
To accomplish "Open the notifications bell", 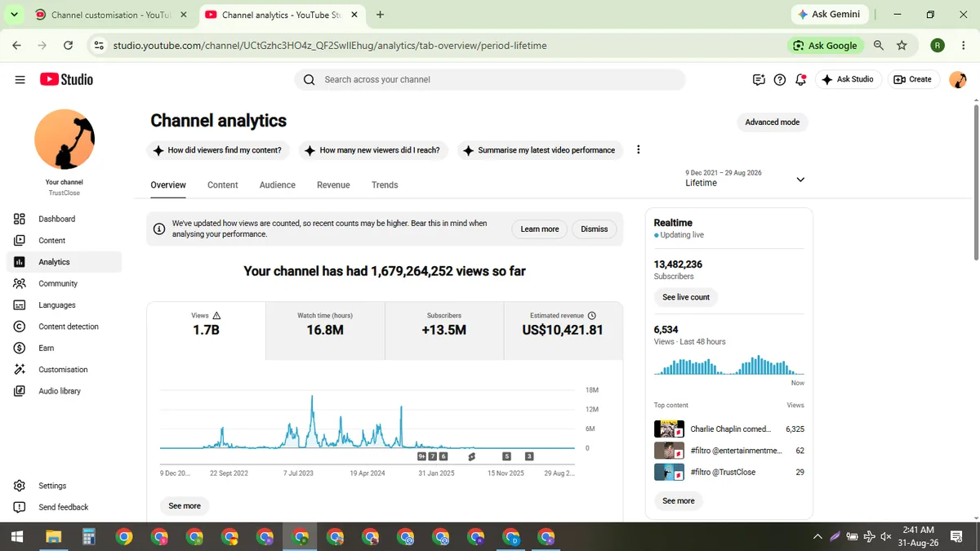I will [x=800, y=79].
